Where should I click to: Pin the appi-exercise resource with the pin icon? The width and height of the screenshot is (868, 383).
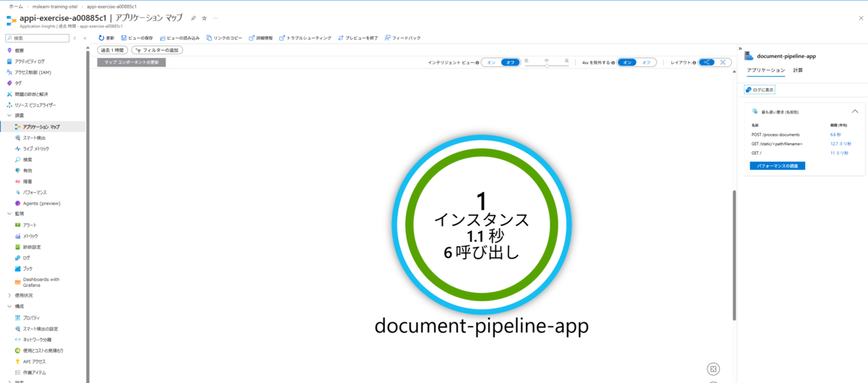tap(193, 17)
